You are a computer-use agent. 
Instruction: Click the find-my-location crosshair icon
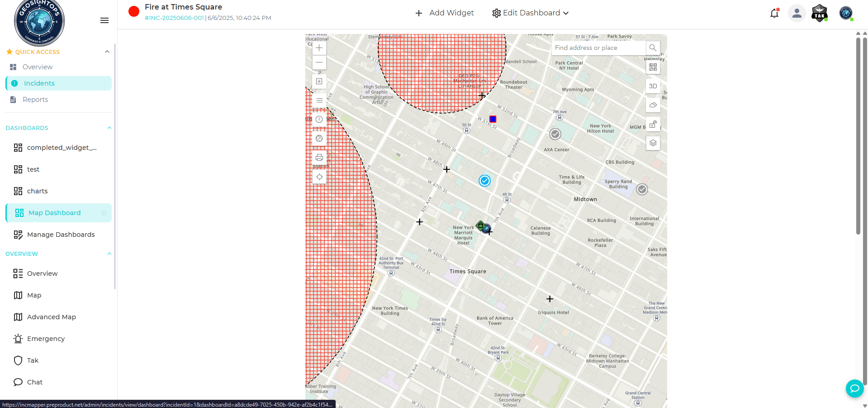point(319,177)
